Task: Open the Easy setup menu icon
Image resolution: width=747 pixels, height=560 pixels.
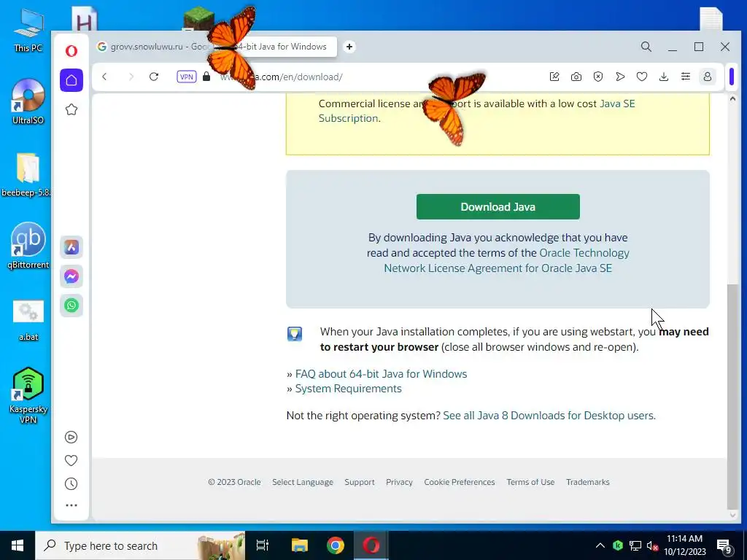Action: tap(686, 77)
